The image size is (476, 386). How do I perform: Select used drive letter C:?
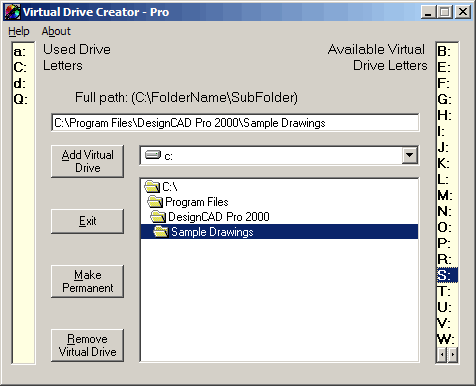[x=23, y=67]
